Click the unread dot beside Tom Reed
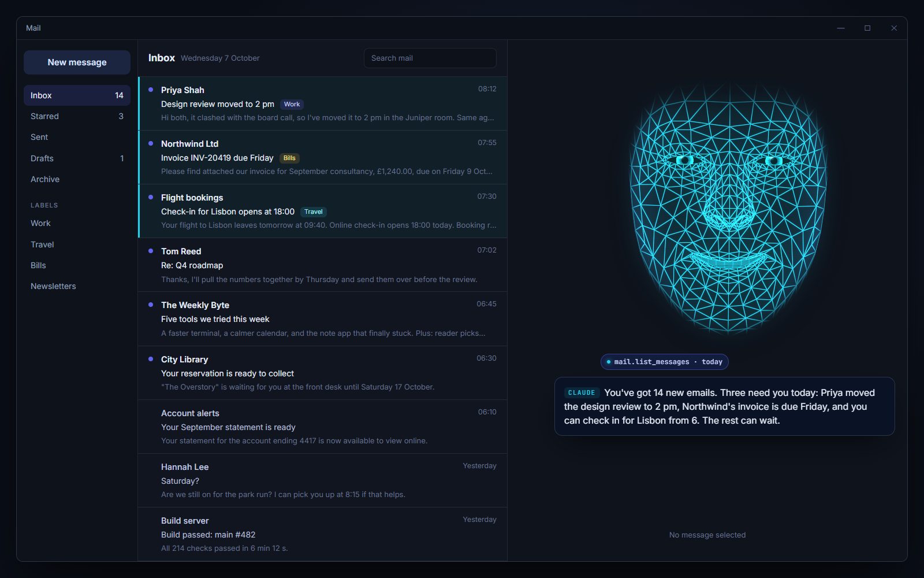This screenshot has height=578, width=924. 151,251
